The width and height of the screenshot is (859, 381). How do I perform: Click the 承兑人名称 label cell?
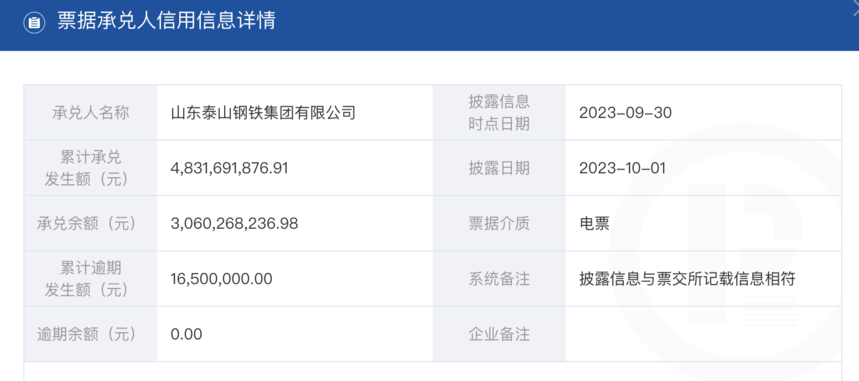tap(90, 112)
